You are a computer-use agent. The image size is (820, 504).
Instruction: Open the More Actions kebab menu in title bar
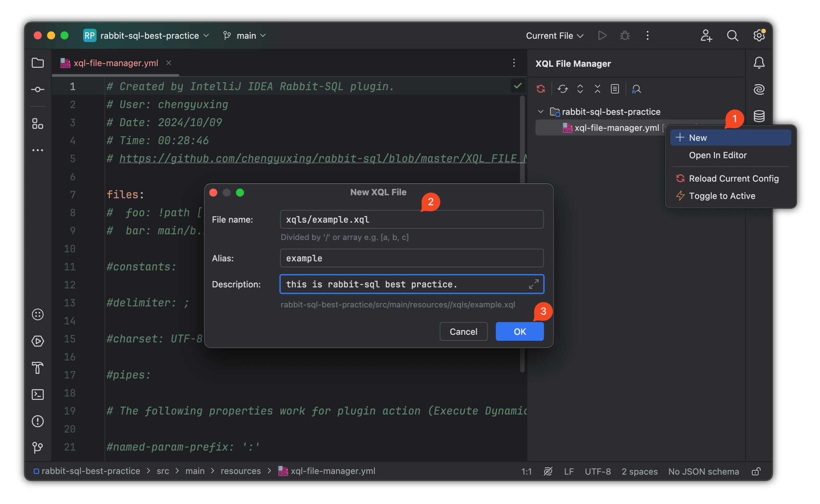pos(648,35)
